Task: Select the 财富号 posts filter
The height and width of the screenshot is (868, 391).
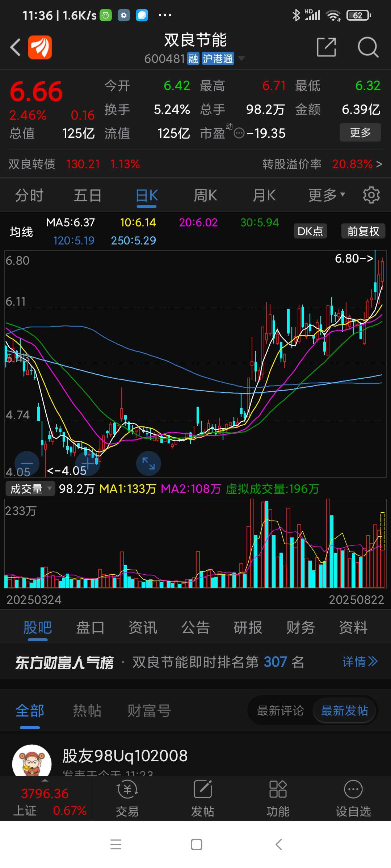Action: 149,711
